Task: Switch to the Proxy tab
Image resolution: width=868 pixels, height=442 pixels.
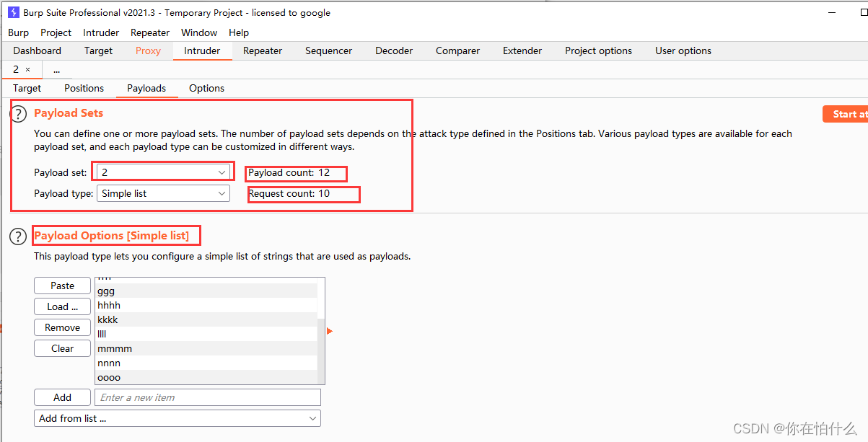Action: pos(148,50)
